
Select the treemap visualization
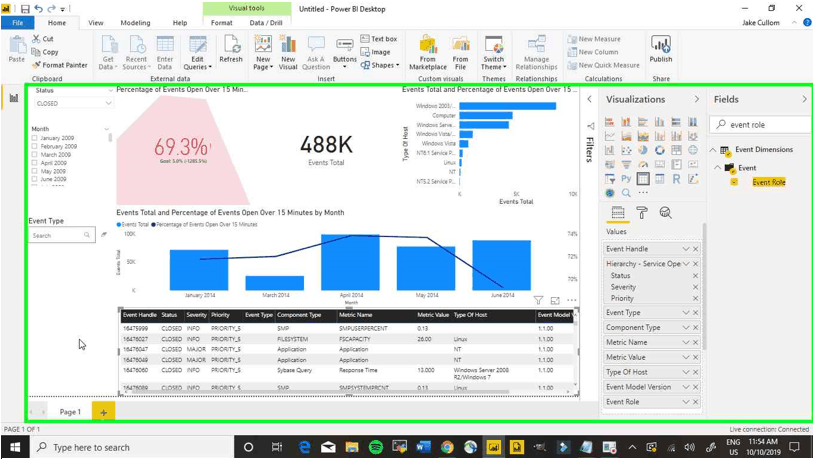[676, 150]
